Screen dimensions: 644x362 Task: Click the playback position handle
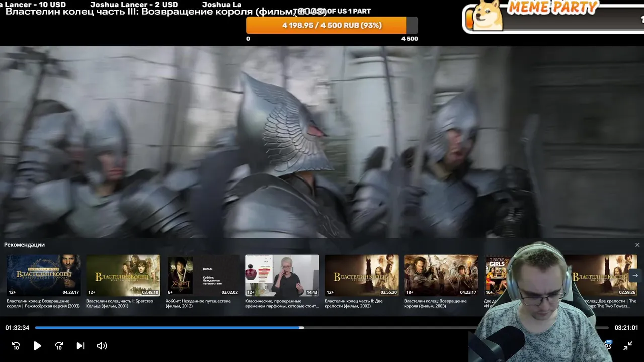click(301, 328)
